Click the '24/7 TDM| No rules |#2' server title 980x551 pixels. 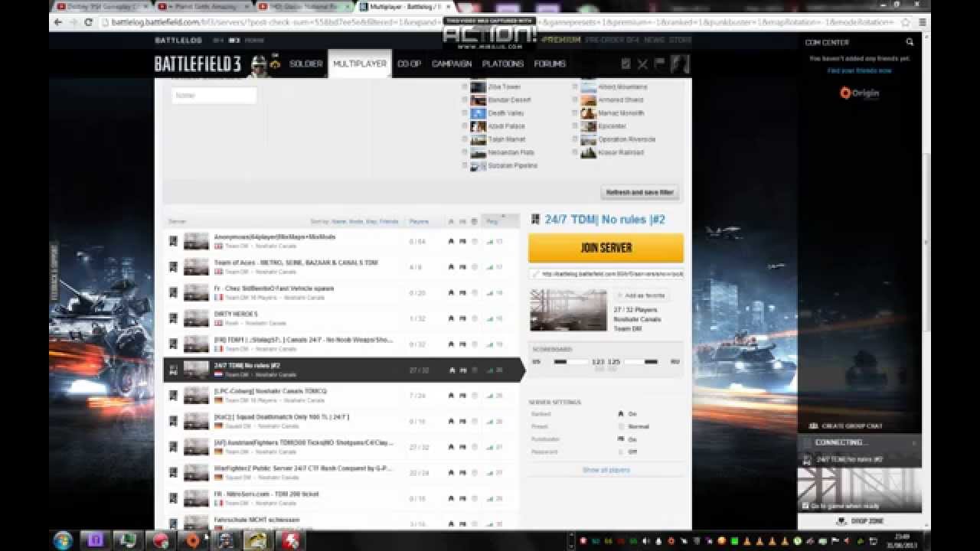tap(605, 220)
